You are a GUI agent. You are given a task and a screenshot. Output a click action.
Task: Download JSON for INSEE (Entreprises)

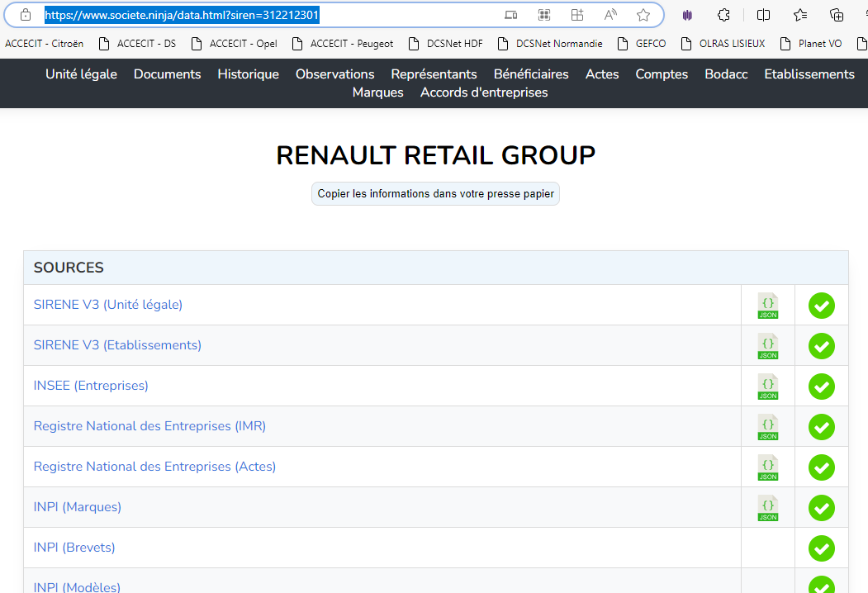point(768,387)
